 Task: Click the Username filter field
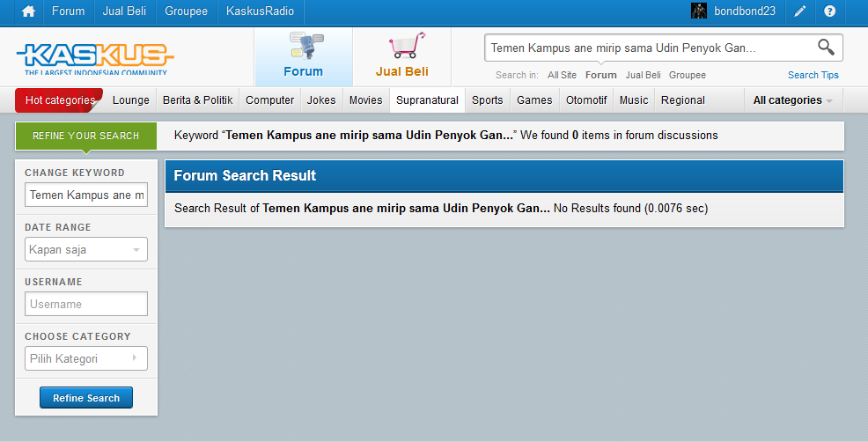86,304
